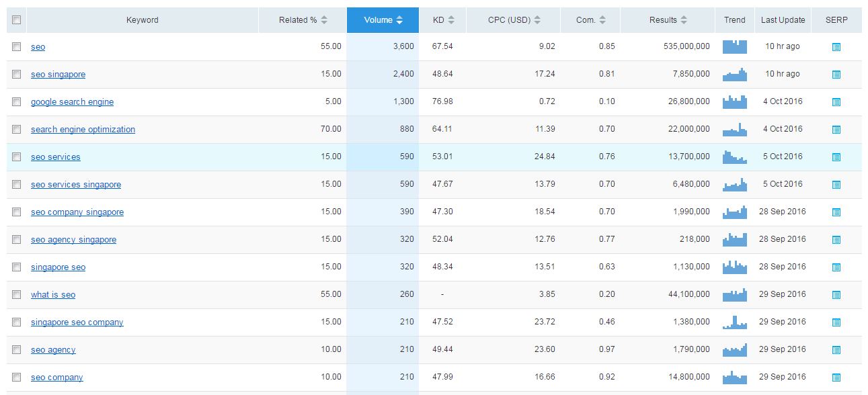Image resolution: width=868 pixels, height=395 pixels.
Task: Sort by CPC (USD) column
Action: [514, 20]
